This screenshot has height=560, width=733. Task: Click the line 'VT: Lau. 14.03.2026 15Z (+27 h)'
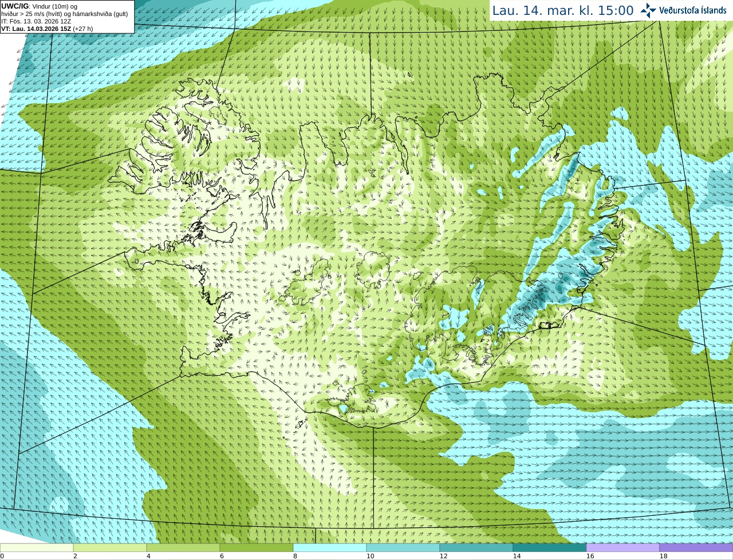[47, 29]
